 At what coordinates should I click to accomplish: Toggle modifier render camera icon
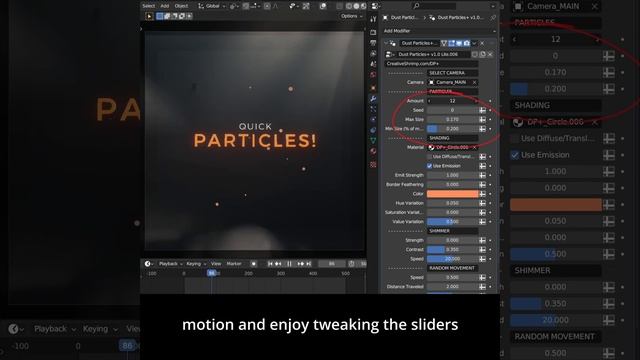point(466,43)
